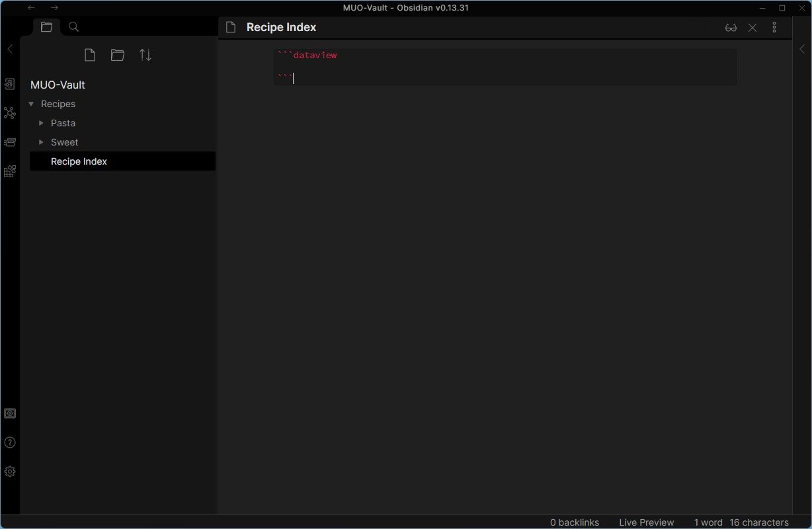Navigate back with the left arrow
The height and width of the screenshot is (529, 812).
(31, 8)
